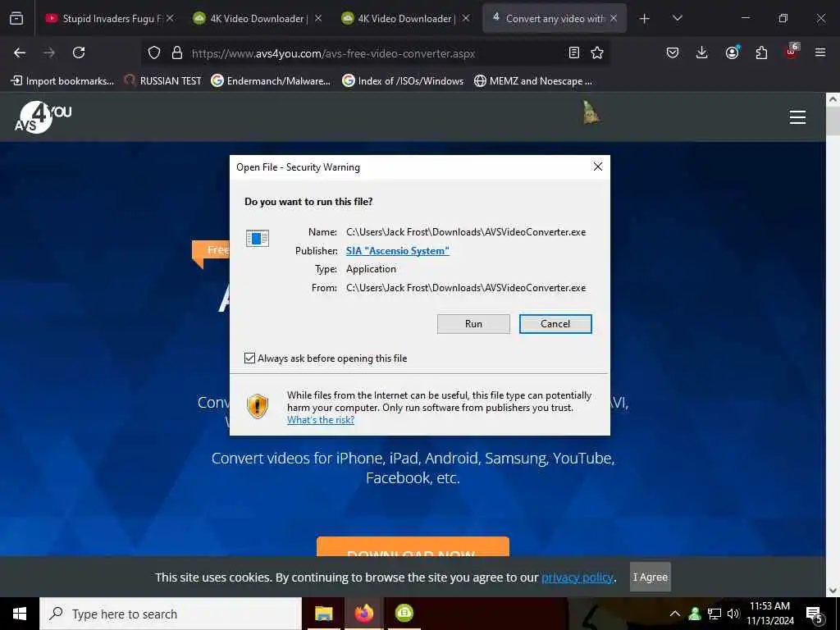Click the AVS4YOU logo on the page
Screen dimensions: 840x630
(x=43, y=117)
